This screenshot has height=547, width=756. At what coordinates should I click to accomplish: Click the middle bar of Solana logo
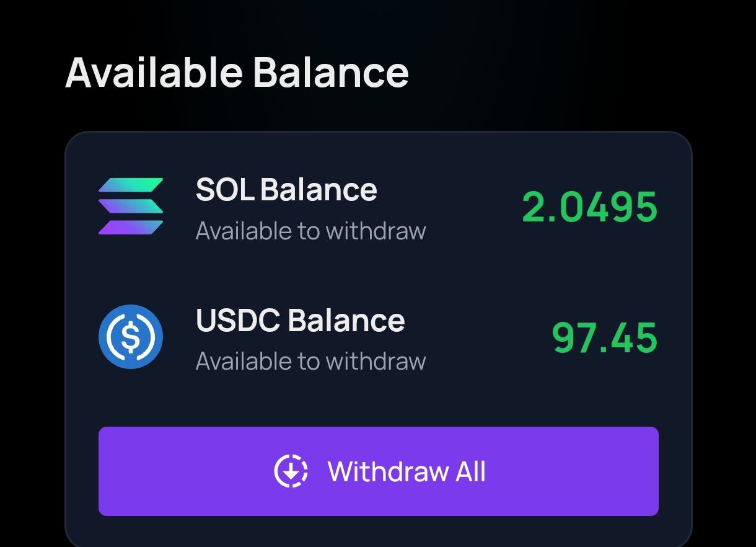131,207
